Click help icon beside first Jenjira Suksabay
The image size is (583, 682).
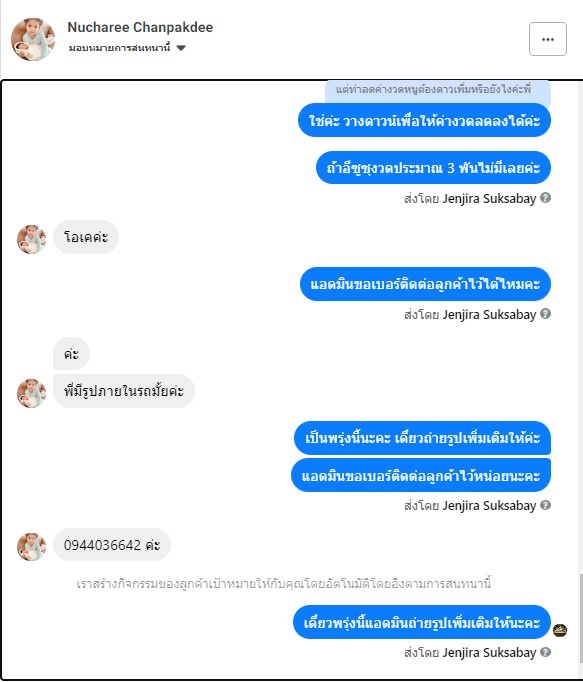[x=546, y=198]
